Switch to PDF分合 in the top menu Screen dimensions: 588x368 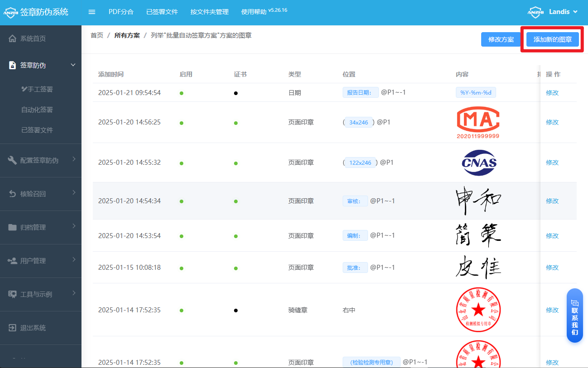coord(121,12)
